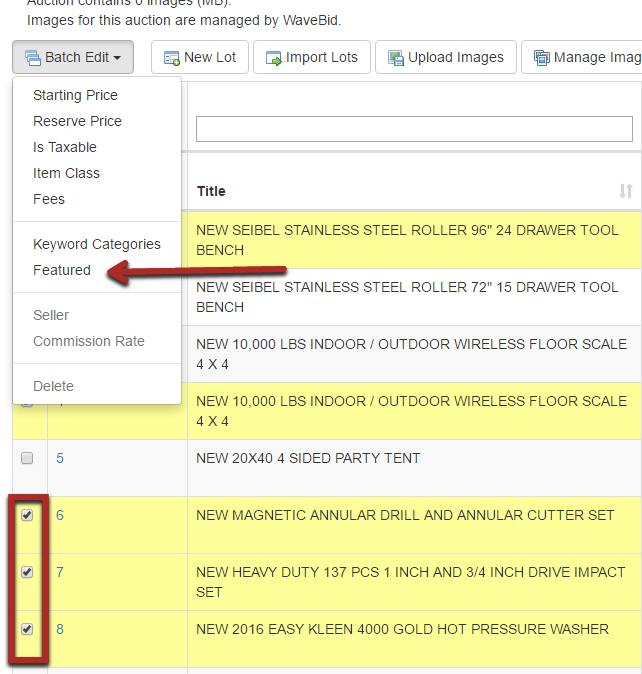Click the WIRELESS FLOOR SCALE title on the yellow row
The width and height of the screenshot is (642, 674).
(x=411, y=411)
